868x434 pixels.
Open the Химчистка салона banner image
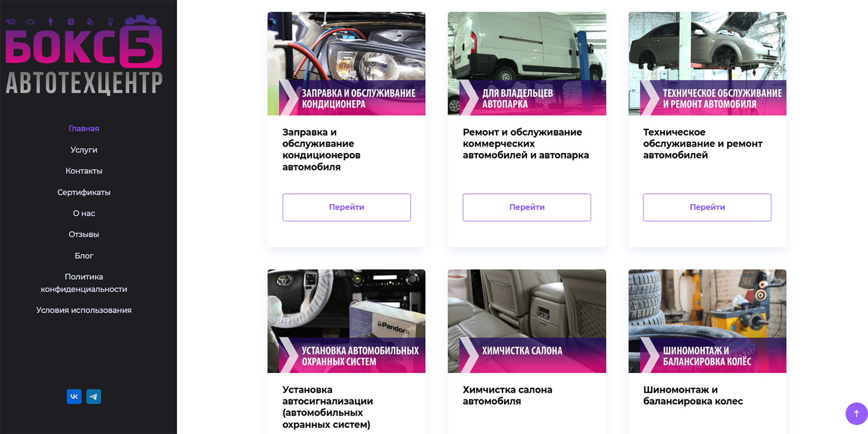(527, 321)
